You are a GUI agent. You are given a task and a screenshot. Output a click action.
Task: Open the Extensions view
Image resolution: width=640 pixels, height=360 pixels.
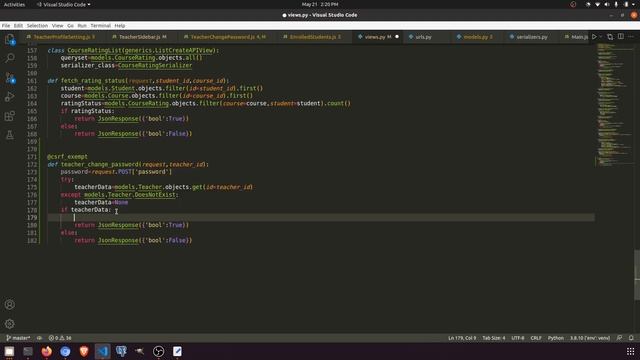tap(10, 116)
